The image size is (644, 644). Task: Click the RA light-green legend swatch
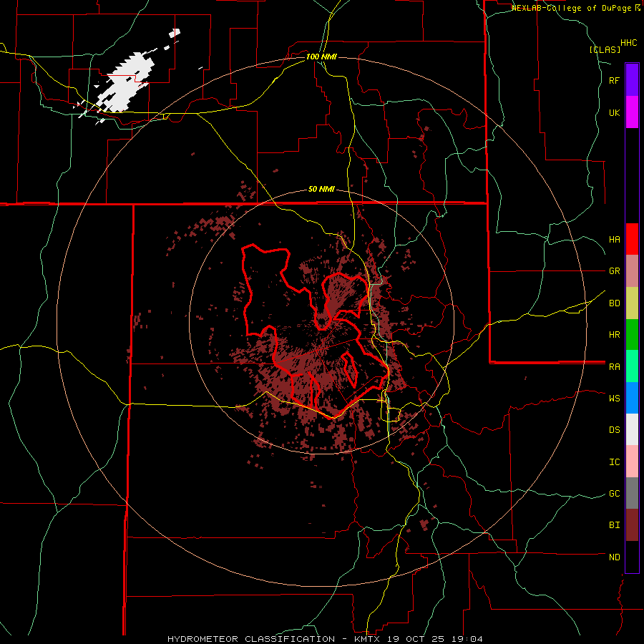click(x=632, y=366)
